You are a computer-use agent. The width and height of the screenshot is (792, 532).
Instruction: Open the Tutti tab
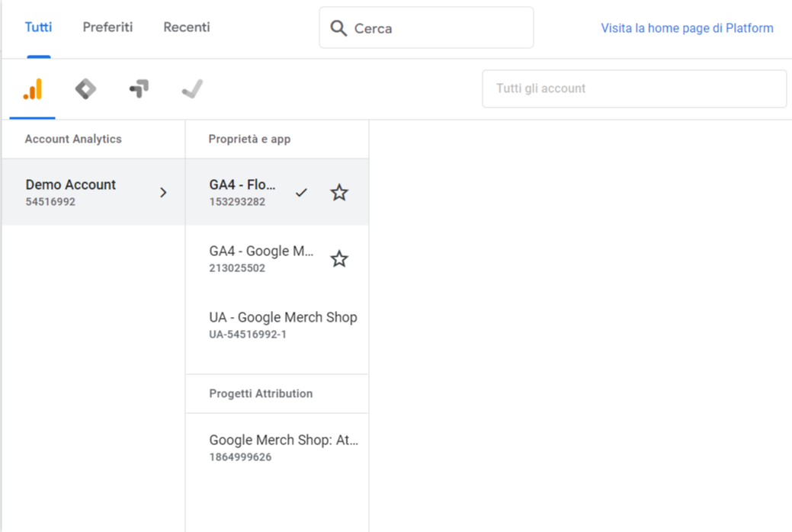pos(38,27)
